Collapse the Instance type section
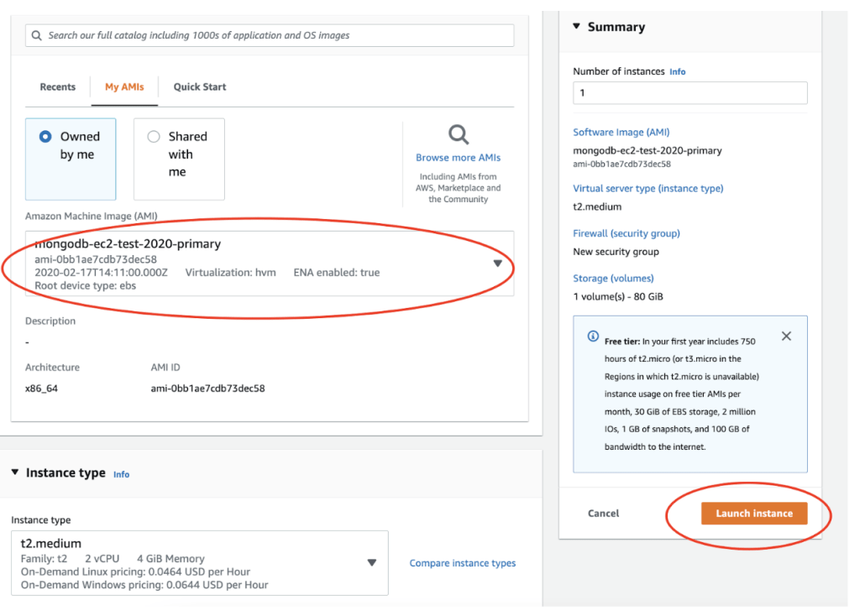 (15, 472)
